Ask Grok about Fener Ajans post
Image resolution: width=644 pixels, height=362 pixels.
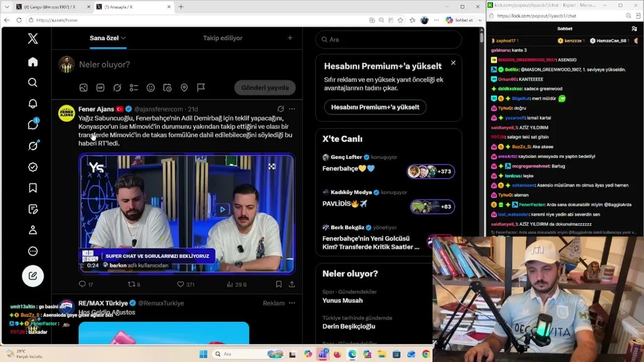(281, 109)
